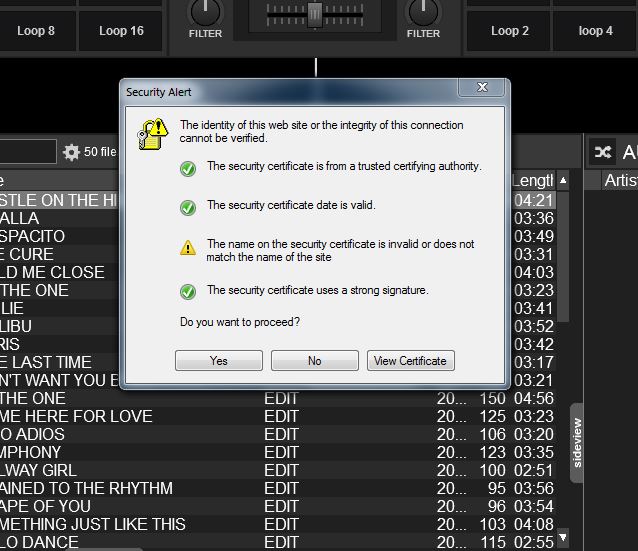Click the padlock warning icon in Security Alert
The width and height of the screenshot is (638, 551).
pyautogui.click(x=155, y=131)
